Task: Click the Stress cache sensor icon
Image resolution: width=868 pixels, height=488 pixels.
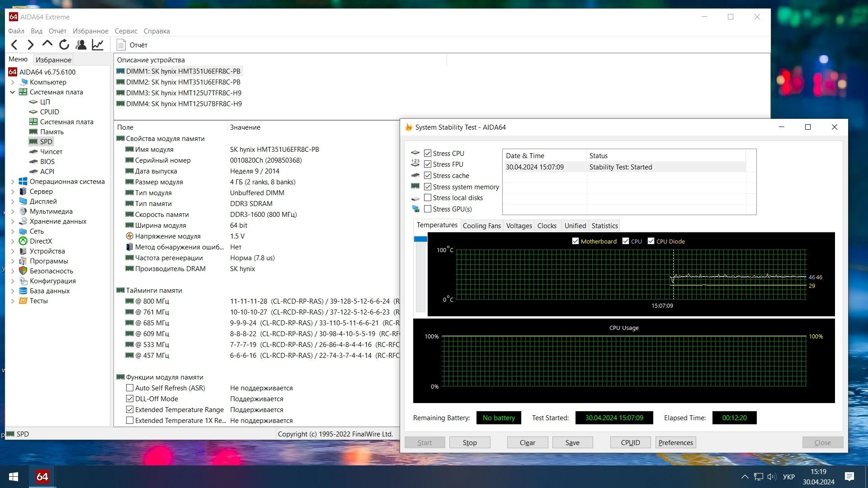Action: click(415, 175)
